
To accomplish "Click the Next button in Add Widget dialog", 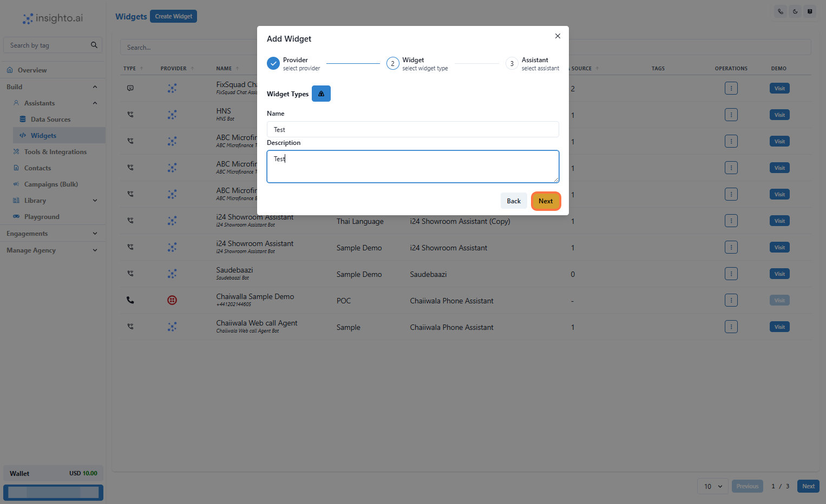I will tap(546, 201).
